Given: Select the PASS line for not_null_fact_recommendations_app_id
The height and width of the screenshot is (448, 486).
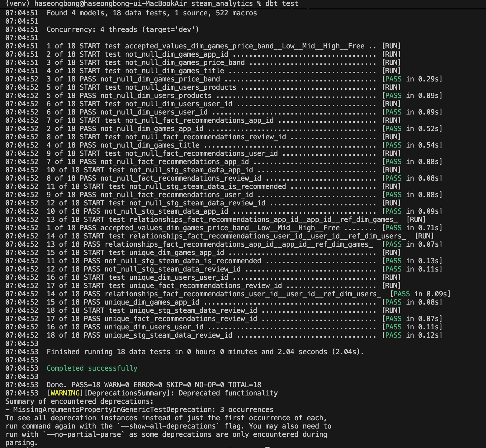Looking at the screenshot, I should pos(224,162).
